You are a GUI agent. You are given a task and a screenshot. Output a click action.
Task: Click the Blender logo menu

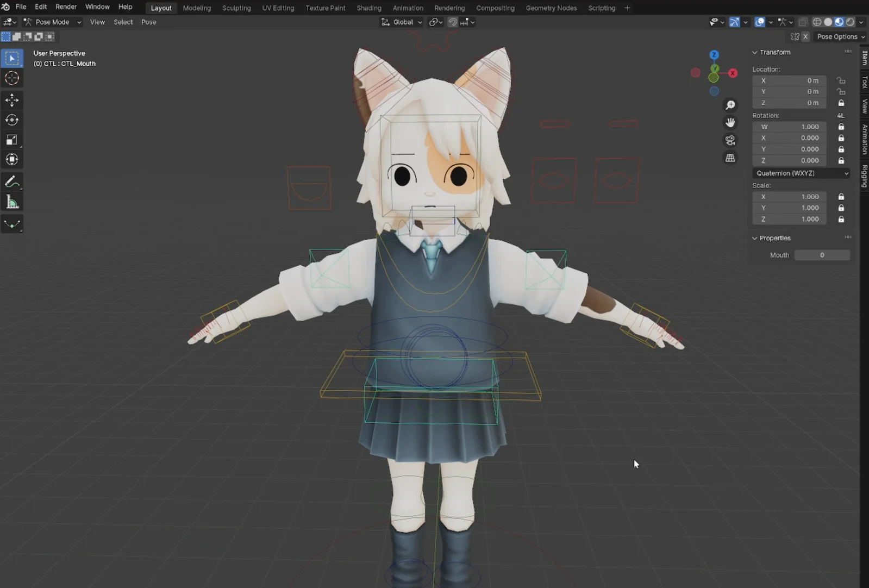pyautogui.click(x=6, y=7)
